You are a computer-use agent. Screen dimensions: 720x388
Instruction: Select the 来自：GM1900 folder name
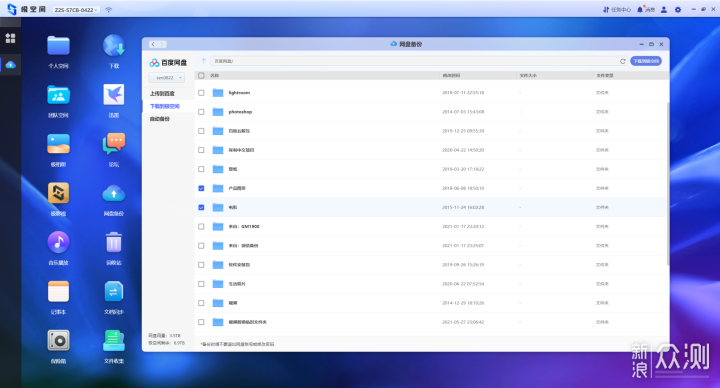[244, 227]
